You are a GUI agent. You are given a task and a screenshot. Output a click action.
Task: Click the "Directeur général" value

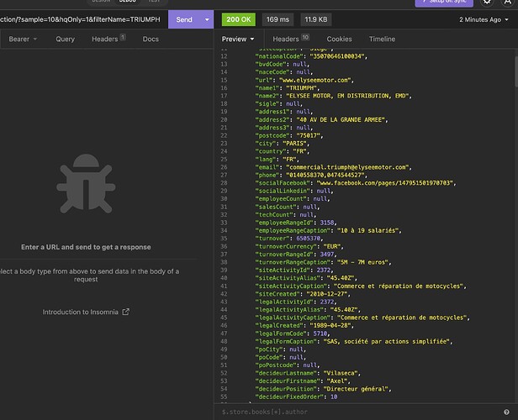tap(356, 389)
